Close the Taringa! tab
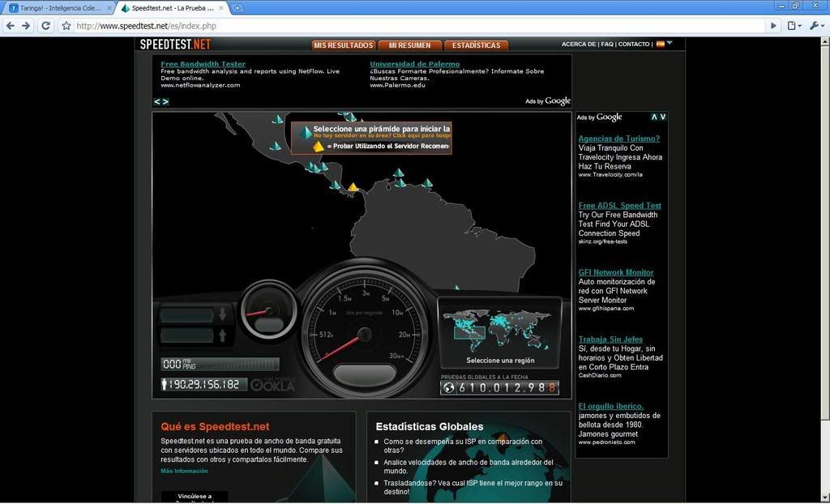Image resolution: width=830 pixels, height=504 pixels. click(x=109, y=8)
